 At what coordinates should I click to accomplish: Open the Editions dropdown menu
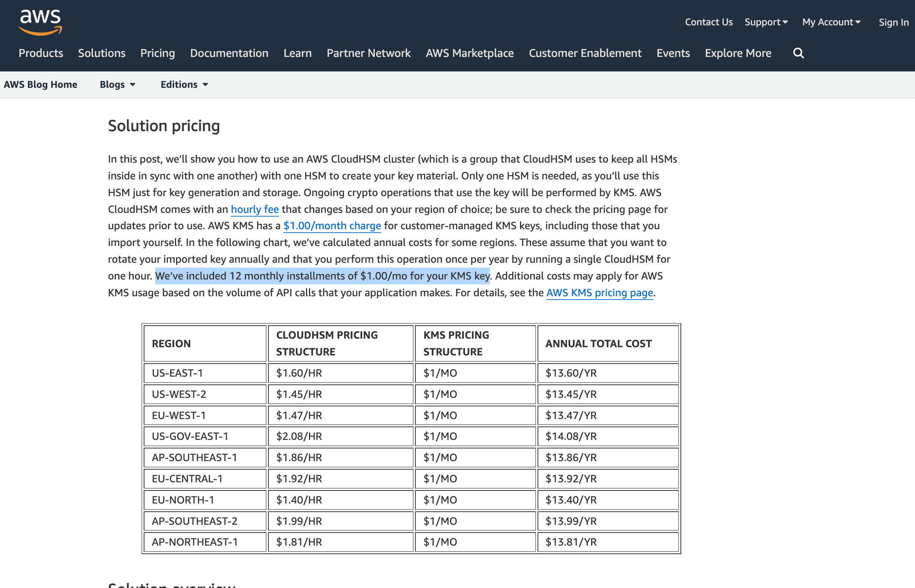point(184,84)
